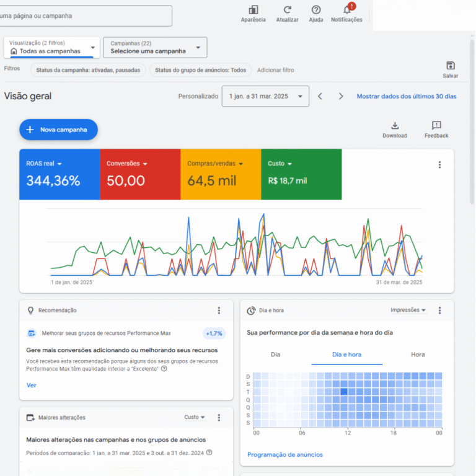Click the Dia e hora clock icon

pyautogui.click(x=251, y=311)
